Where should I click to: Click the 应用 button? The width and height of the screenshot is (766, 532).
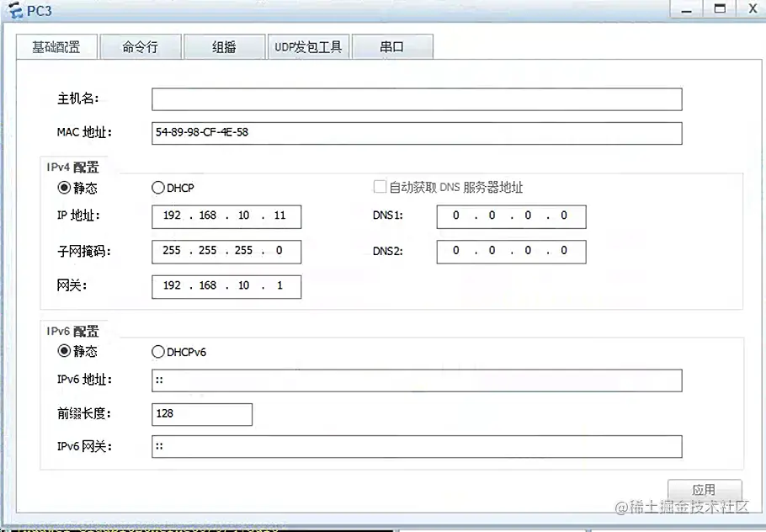point(705,490)
